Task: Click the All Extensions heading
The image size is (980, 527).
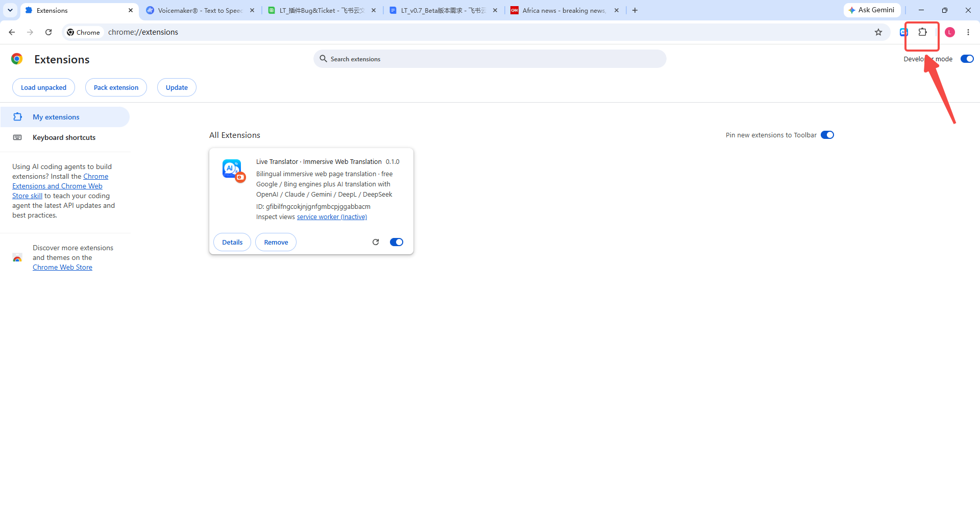Action: (x=235, y=135)
